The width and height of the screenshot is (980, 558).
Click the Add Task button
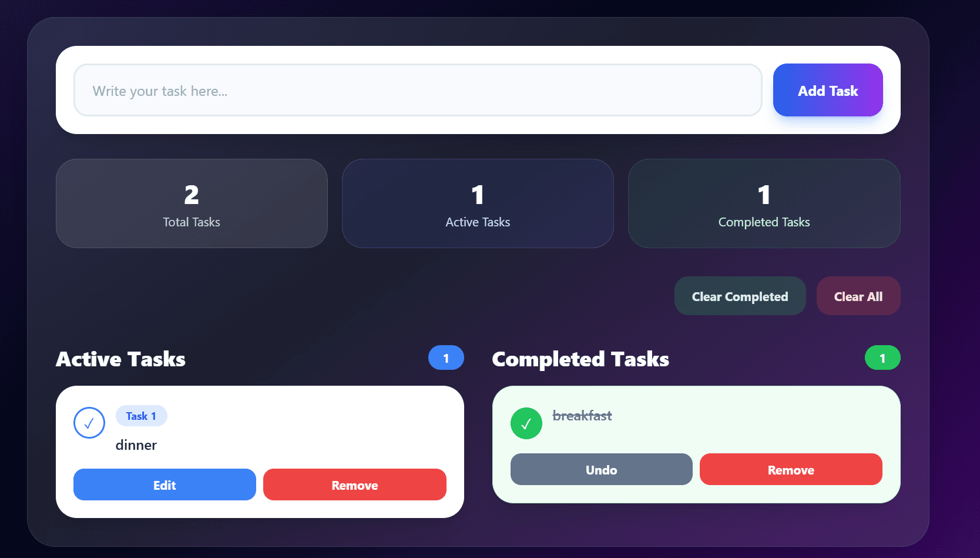[828, 90]
